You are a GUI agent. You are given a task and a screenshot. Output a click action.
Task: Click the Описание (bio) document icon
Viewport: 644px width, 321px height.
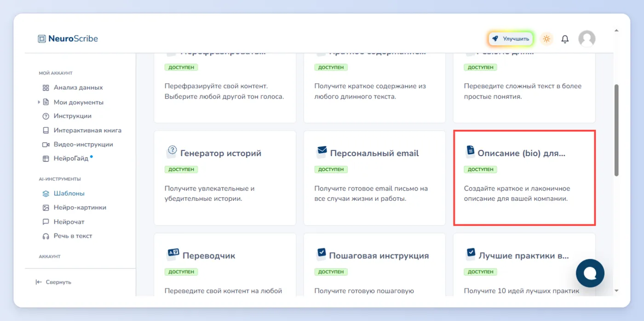470,151
